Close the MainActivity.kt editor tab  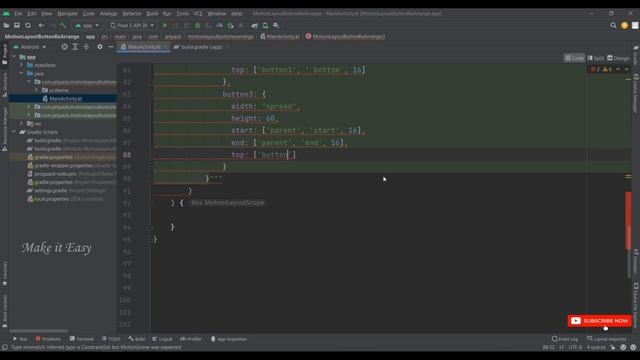pyautogui.click(x=166, y=47)
